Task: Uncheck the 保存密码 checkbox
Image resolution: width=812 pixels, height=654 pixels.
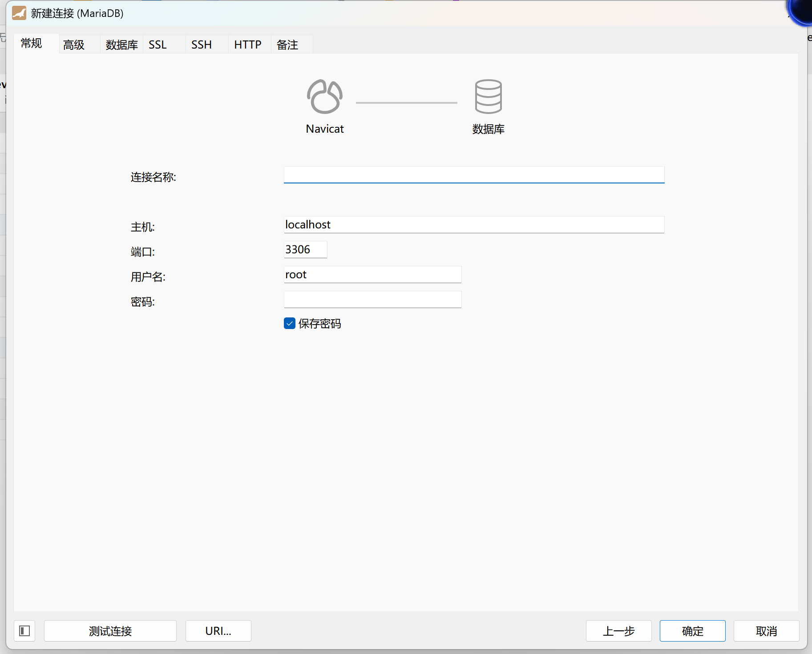Action: point(290,323)
